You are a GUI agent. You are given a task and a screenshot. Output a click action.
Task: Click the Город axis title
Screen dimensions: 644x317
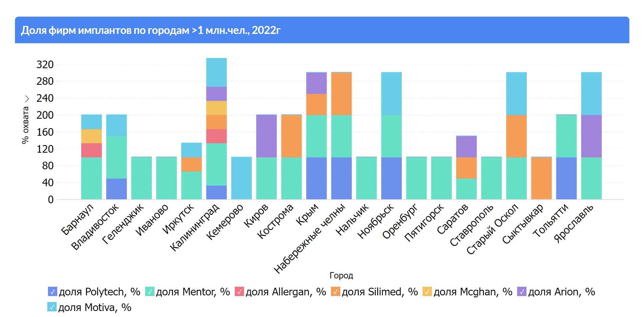(x=341, y=275)
